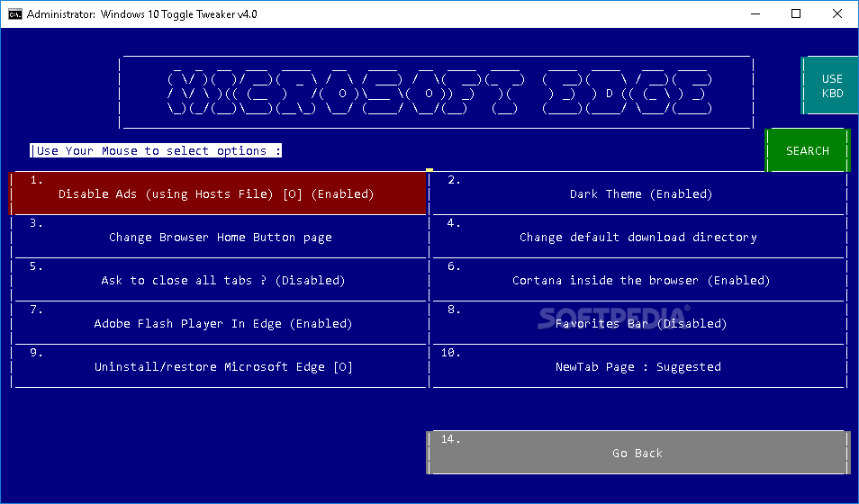Click the teal USE KBD button
This screenshot has height=504, width=859.
(831, 85)
